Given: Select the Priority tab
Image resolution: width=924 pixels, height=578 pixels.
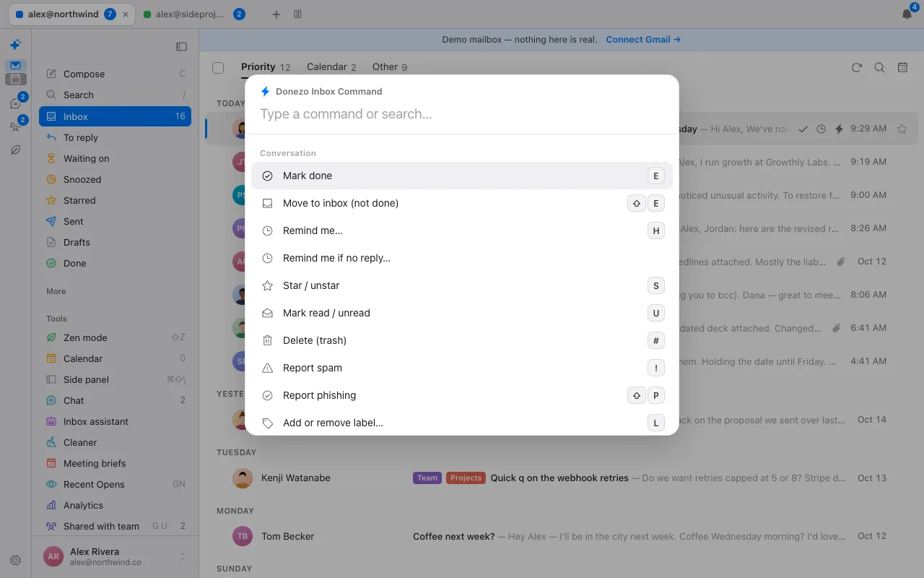Looking at the screenshot, I should coord(266,67).
